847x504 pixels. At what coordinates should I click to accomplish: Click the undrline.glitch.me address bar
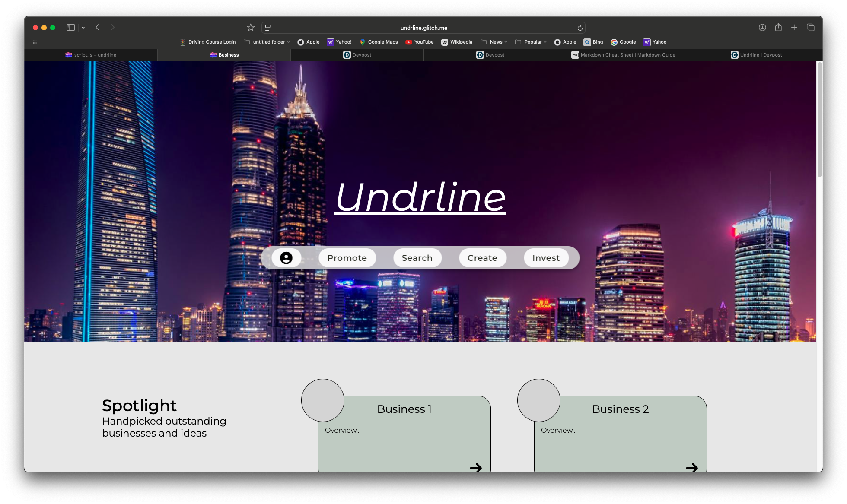[423, 28]
